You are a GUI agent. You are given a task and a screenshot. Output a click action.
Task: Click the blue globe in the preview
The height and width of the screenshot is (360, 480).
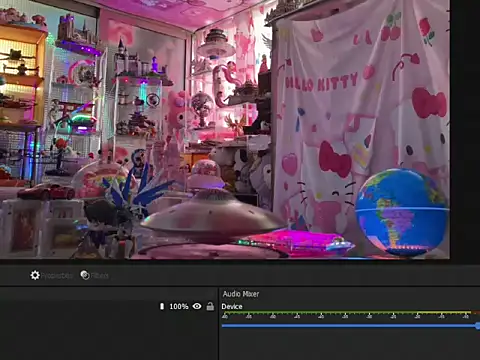[402, 212]
